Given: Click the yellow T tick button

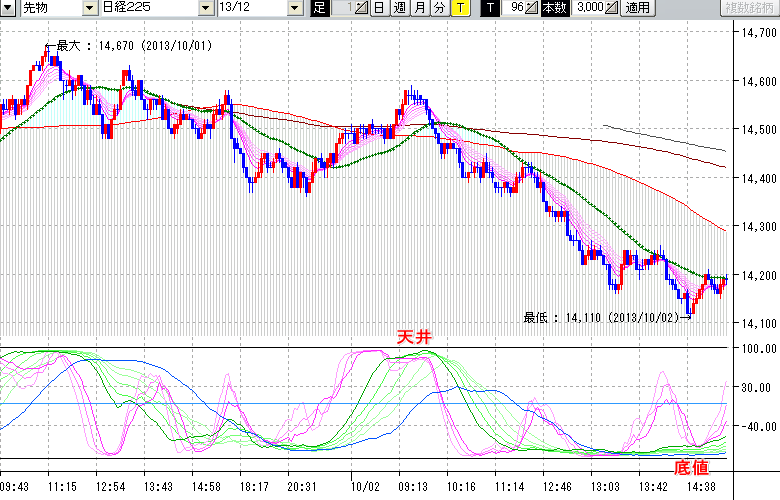Looking at the screenshot, I should pos(458,8).
